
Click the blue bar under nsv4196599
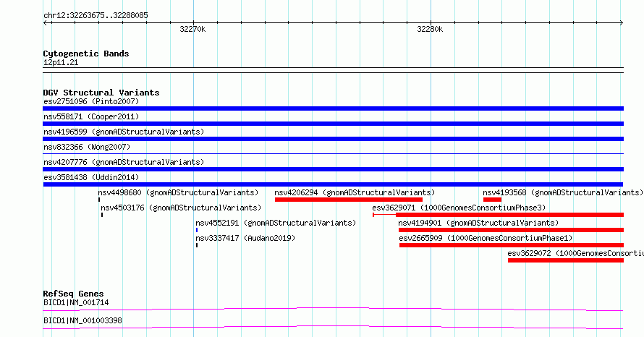pyautogui.click(x=333, y=139)
